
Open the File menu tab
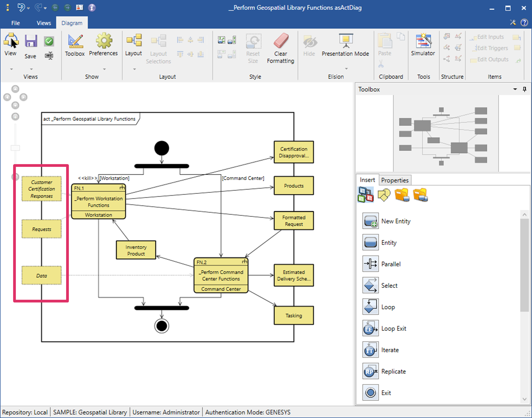(x=15, y=23)
